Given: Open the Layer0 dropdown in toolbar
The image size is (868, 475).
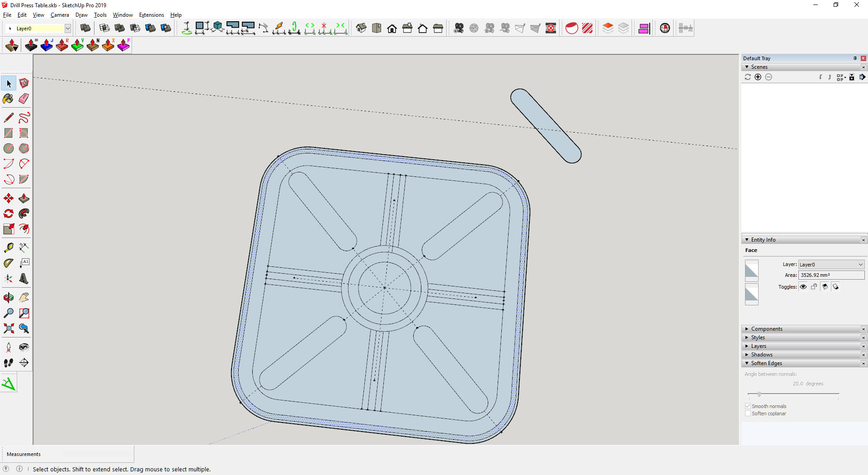Looking at the screenshot, I should point(67,28).
